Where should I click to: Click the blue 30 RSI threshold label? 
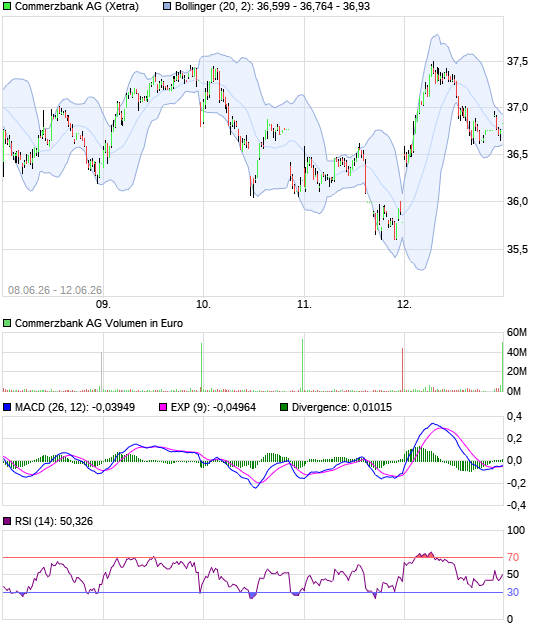click(x=513, y=592)
